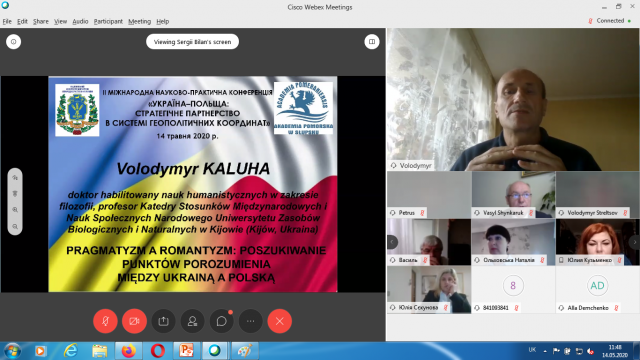The width and height of the screenshot is (640, 360).
Task: Zoom out on shared screen
Action: click(x=15, y=227)
